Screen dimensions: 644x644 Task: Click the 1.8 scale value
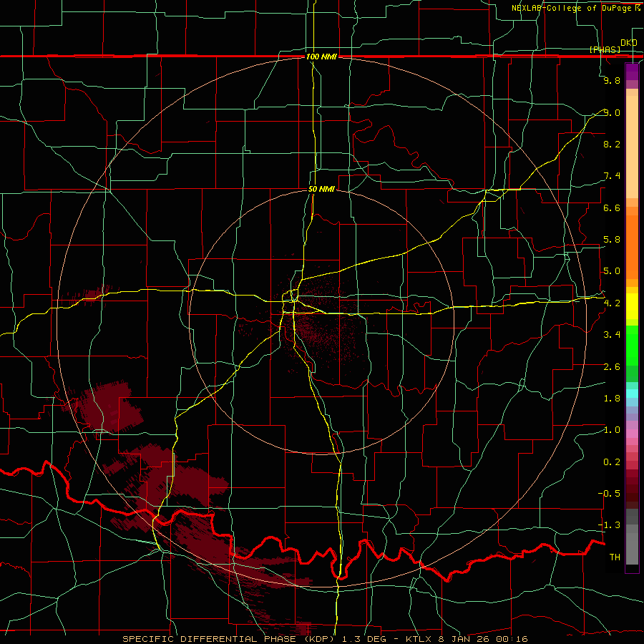pos(612,399)
